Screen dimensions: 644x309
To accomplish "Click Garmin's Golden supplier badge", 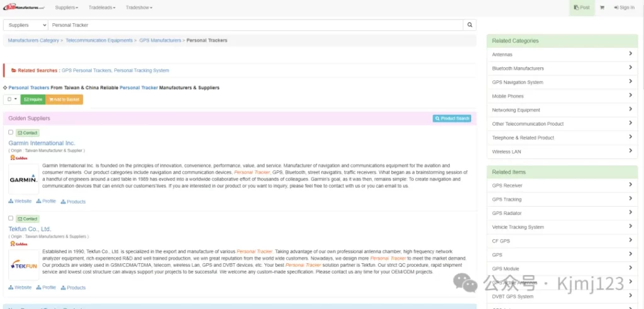I will click(x=19, y=158).
